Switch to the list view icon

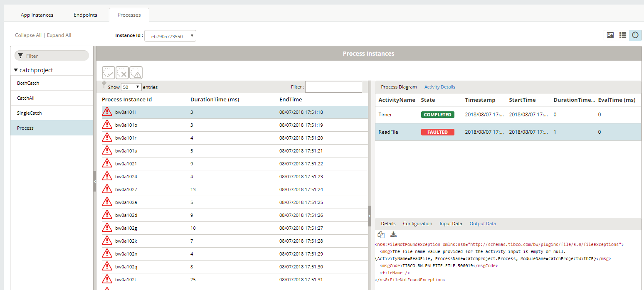[x=622, y=35]
